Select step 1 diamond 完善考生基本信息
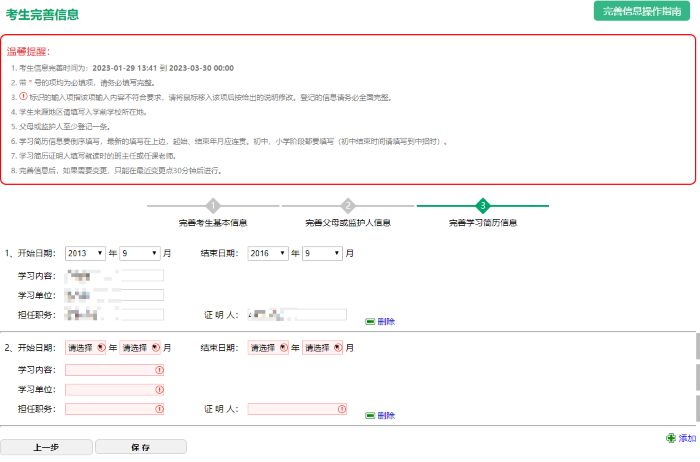Viewport: 700px width, 462px height. tap(213, 206)
